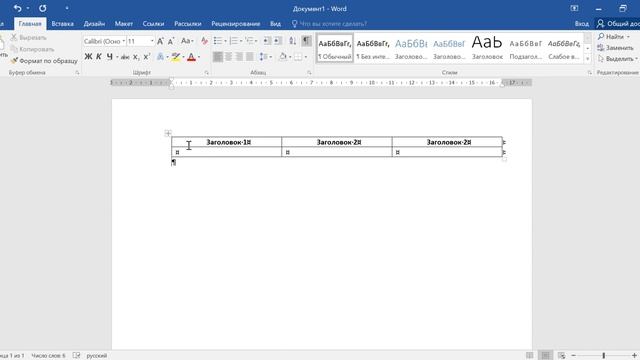The width and height of the screenshot is (640, 360).
Task: Click the Вход sign-in link
Action: [x=582, y=24]
